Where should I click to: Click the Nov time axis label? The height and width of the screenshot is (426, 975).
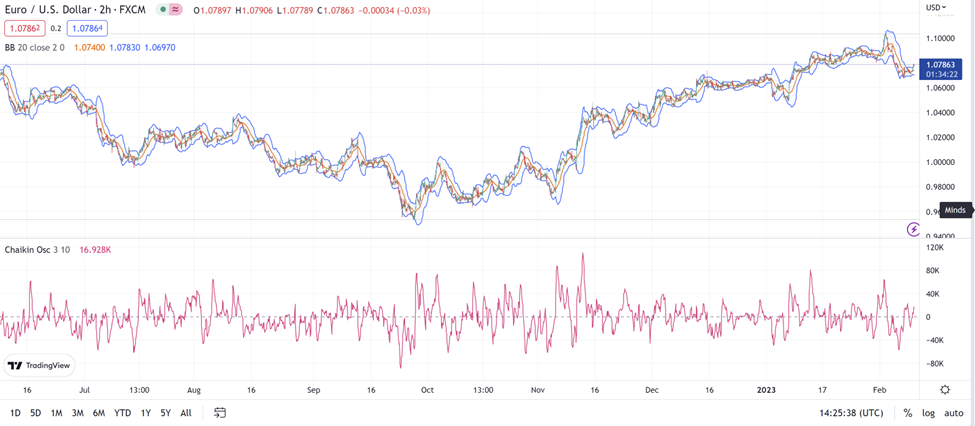coord(538,391)
